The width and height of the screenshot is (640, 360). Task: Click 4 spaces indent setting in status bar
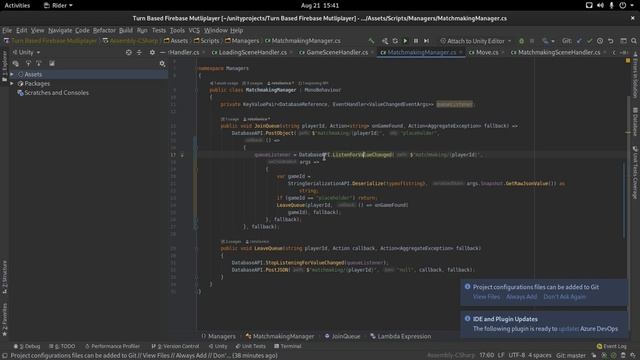(540, 356)
